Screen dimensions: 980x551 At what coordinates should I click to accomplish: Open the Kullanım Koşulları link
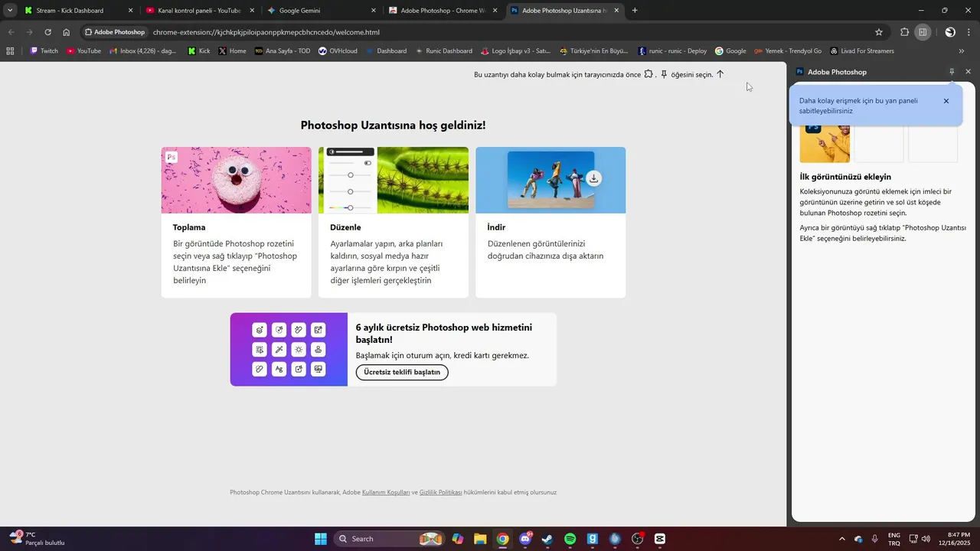pos(386,492)
